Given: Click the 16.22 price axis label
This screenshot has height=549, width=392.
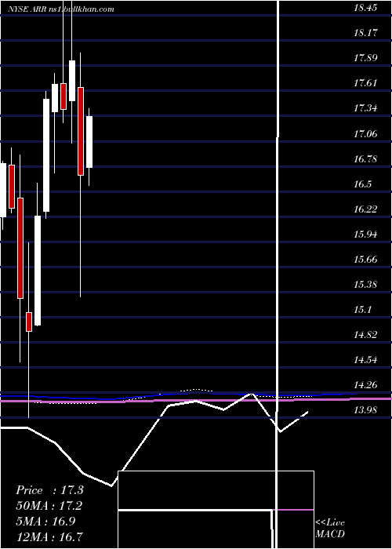Looking at the screenshot, I should (365, 209).
